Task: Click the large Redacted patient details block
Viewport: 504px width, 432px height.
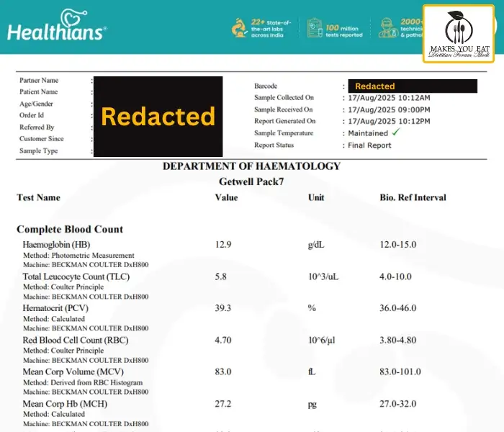Action: coord(158,117)
